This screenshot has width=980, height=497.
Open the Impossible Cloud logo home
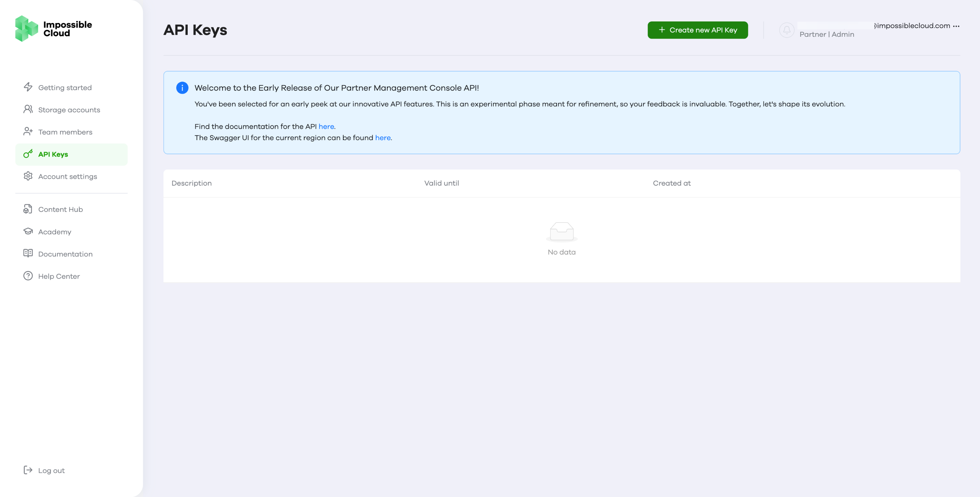point(54,29)
